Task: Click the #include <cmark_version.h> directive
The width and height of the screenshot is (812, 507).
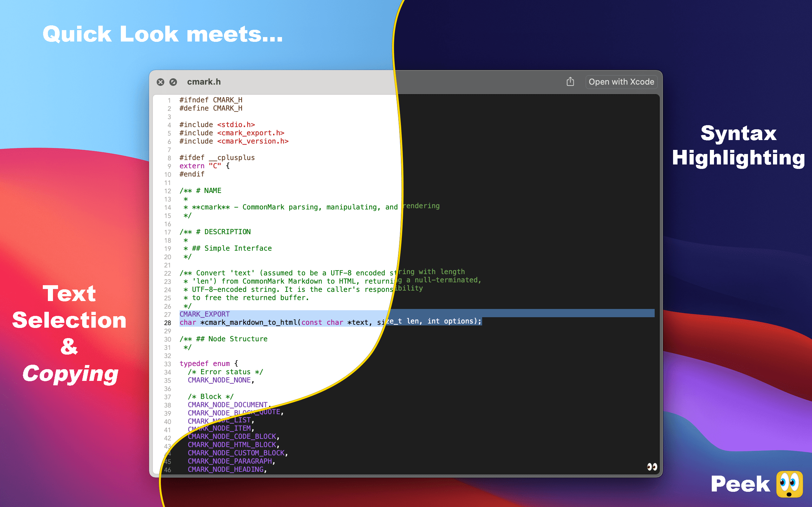Action: 233,141
